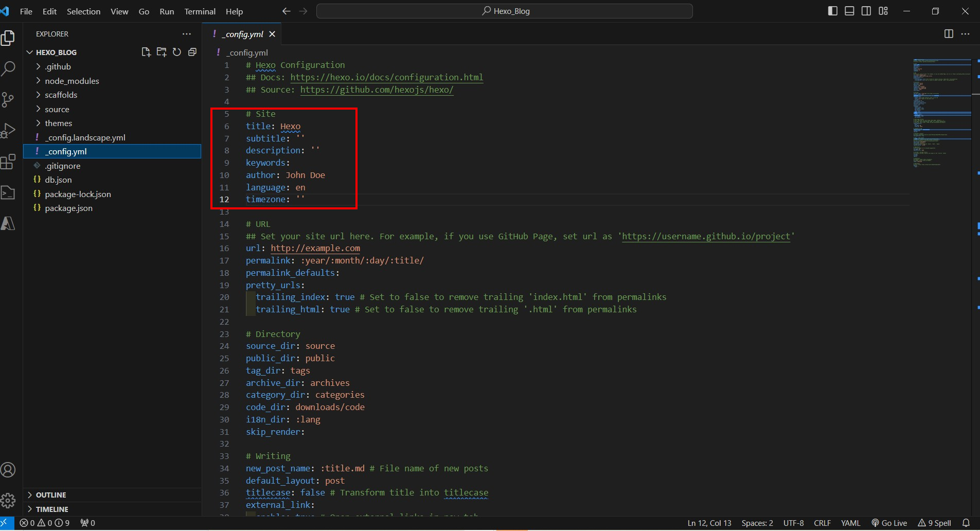Toggle primary side bar layout icon

(833, 11)
